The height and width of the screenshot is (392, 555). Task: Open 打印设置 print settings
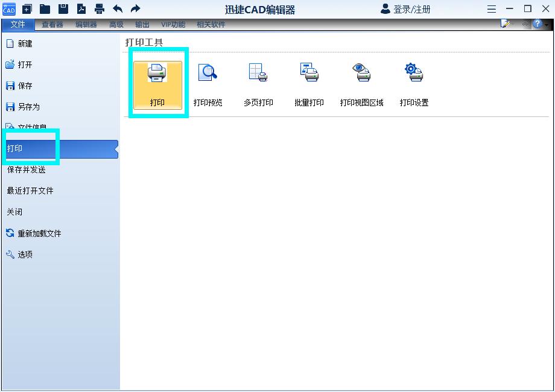pyautogui.click(x=414, y=85)
